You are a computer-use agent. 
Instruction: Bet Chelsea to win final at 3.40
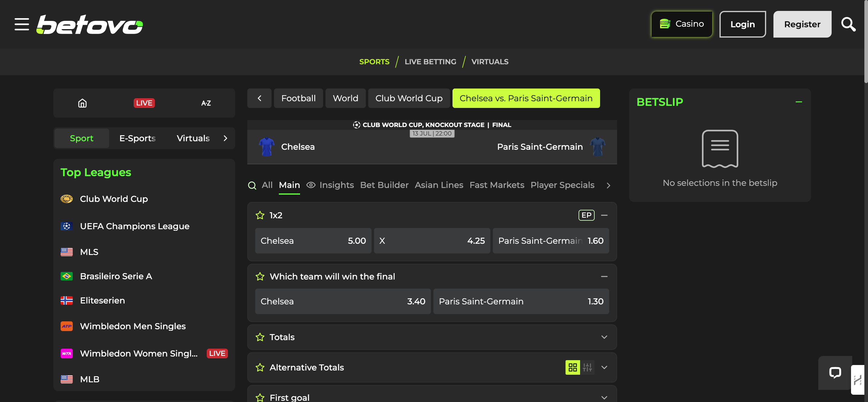coord(343,302)
